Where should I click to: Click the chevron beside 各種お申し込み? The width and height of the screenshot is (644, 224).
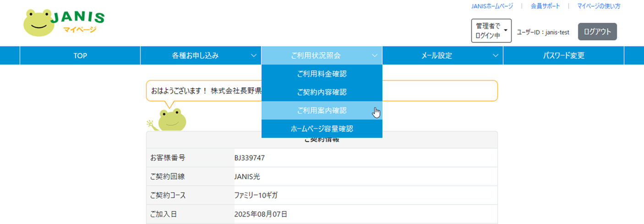pyautogui.click(x=254, y=55)
